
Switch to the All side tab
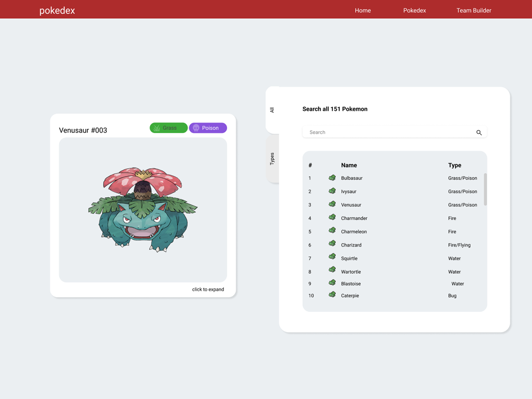tap(272, 110)
